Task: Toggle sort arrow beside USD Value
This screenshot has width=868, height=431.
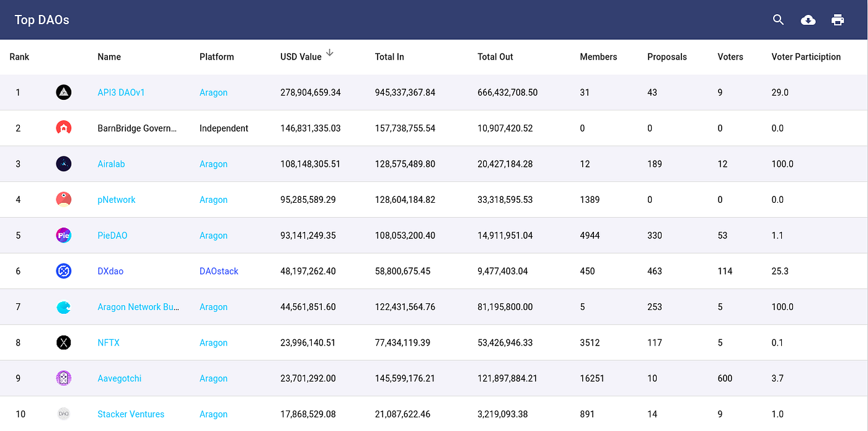Action: [330, 53]
